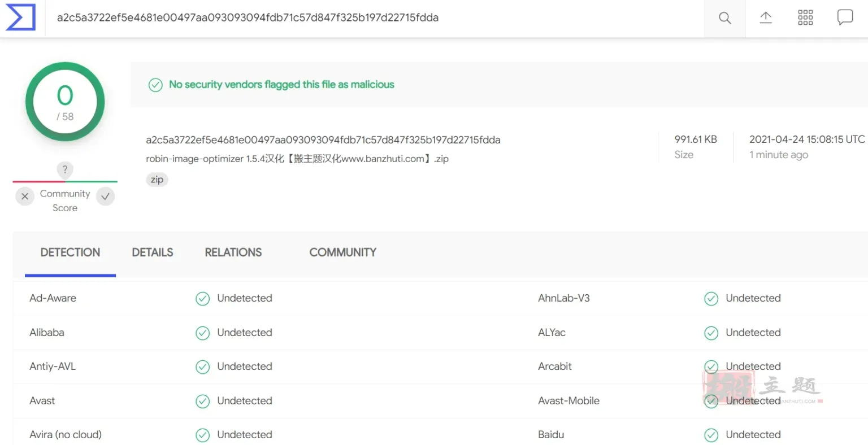Click the Ad-Aware undetected checkmark icon
Image resolution: width=868 pixels, height=445 pixels.
tap(202, 299)
